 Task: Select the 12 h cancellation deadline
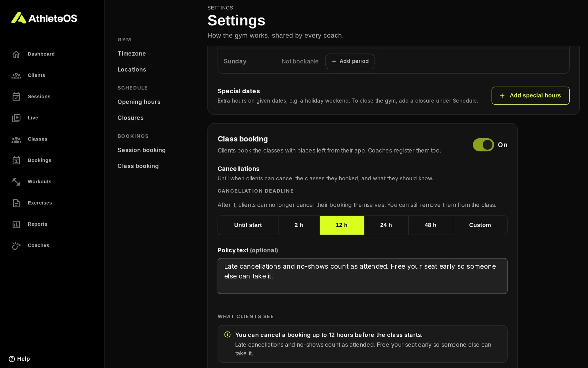342,225
